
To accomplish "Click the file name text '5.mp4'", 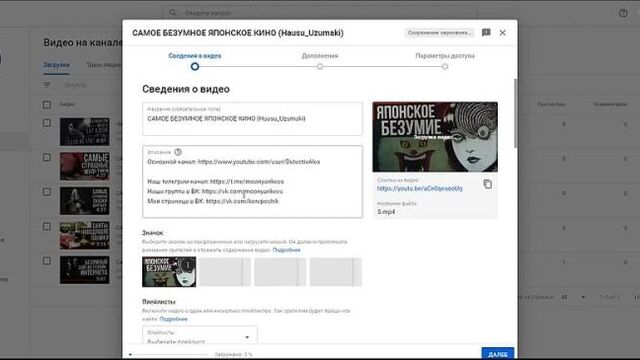I will coord(386,212).
